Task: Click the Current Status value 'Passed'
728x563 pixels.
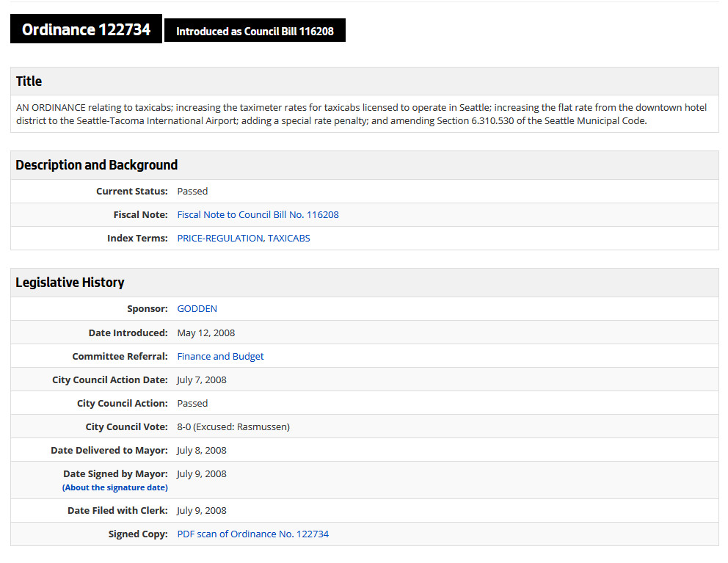Action: (192, 191)
